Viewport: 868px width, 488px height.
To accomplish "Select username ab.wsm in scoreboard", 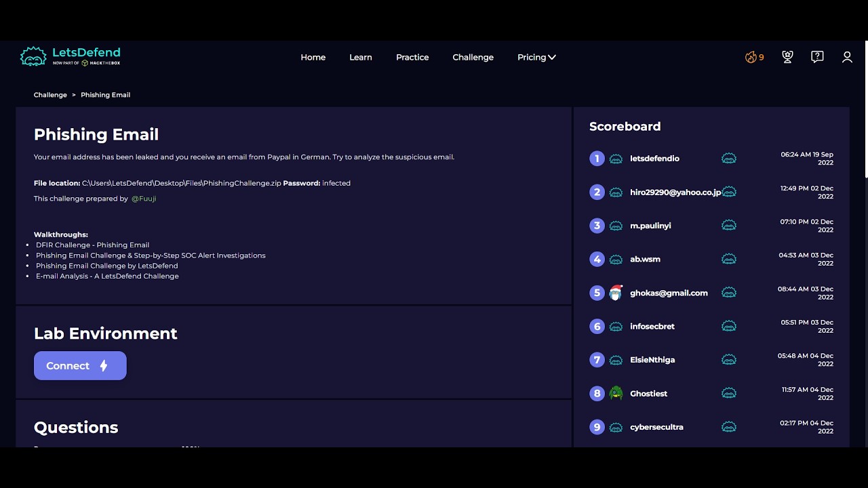I will [x=645, y=259].
